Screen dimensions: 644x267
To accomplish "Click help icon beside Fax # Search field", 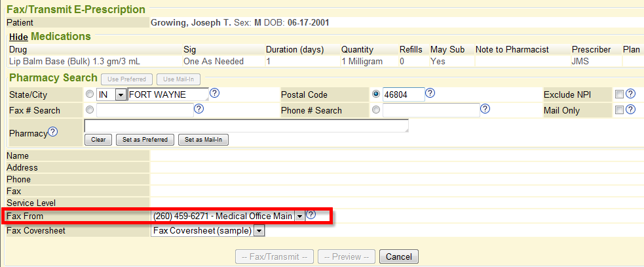I will [x=199, y=110].
